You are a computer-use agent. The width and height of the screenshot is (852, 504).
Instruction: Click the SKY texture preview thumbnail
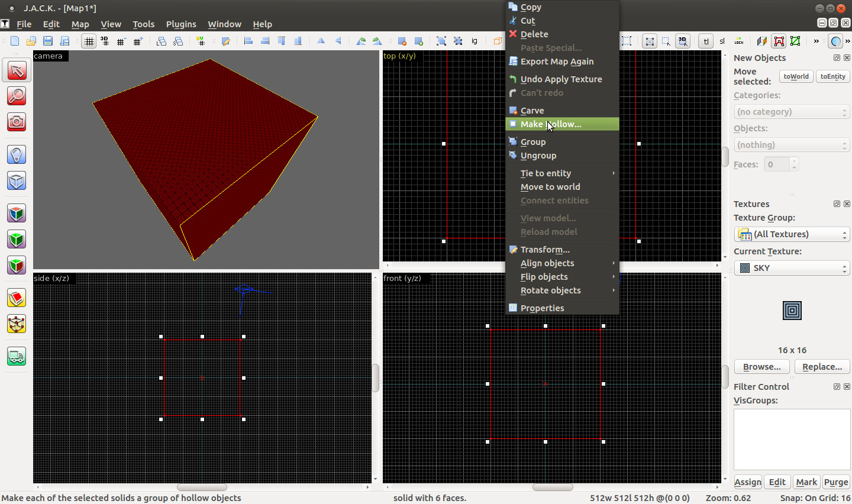[792, 311]
